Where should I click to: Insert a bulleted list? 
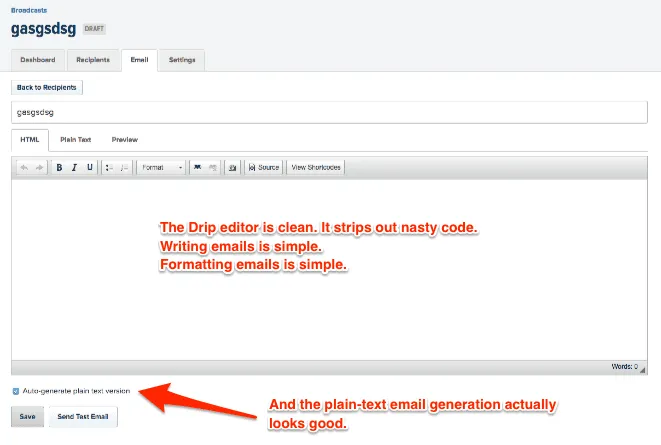[x=109, y=168]
